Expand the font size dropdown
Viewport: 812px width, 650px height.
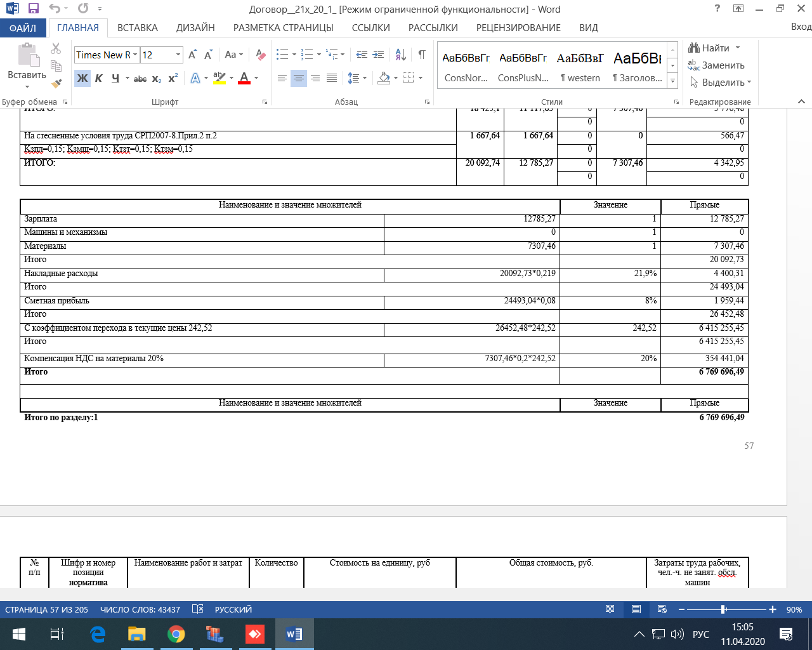pos(178,55)
